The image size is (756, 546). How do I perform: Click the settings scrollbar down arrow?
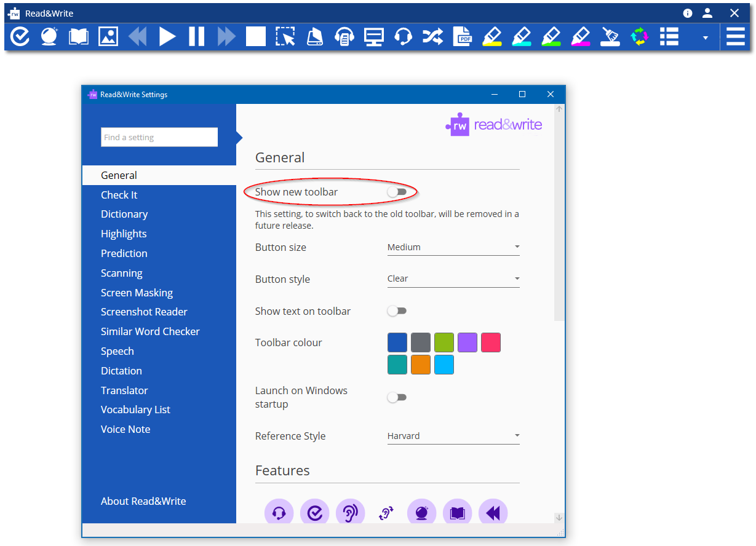tap(559, 518)
